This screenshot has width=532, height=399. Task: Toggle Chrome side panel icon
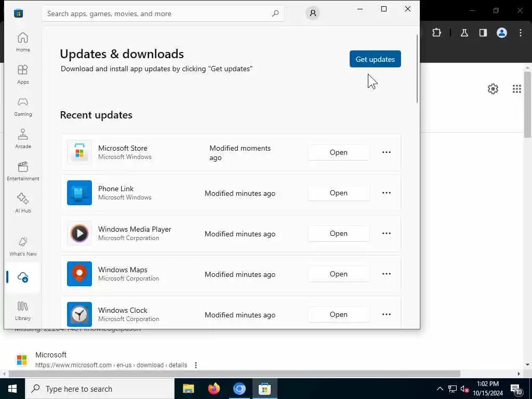pos(483,33)
